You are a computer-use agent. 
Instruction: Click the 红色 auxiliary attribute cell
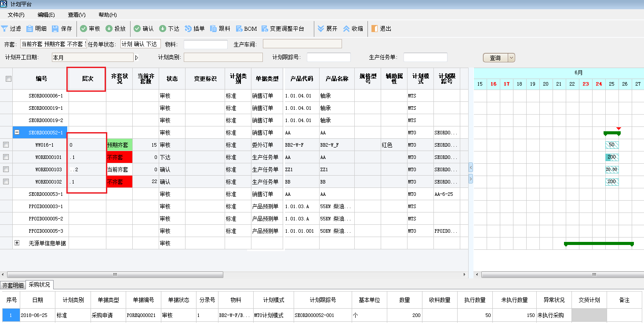[394, 145]
